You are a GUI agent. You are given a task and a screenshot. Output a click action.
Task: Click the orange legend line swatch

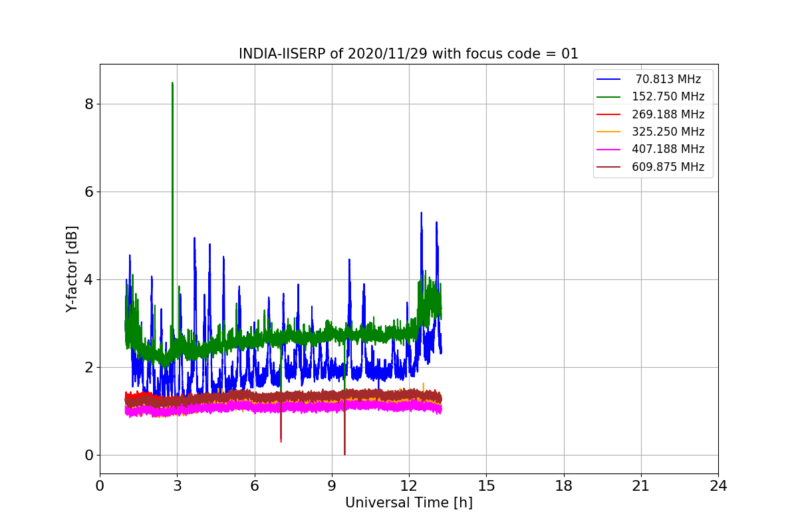point(608,132)
